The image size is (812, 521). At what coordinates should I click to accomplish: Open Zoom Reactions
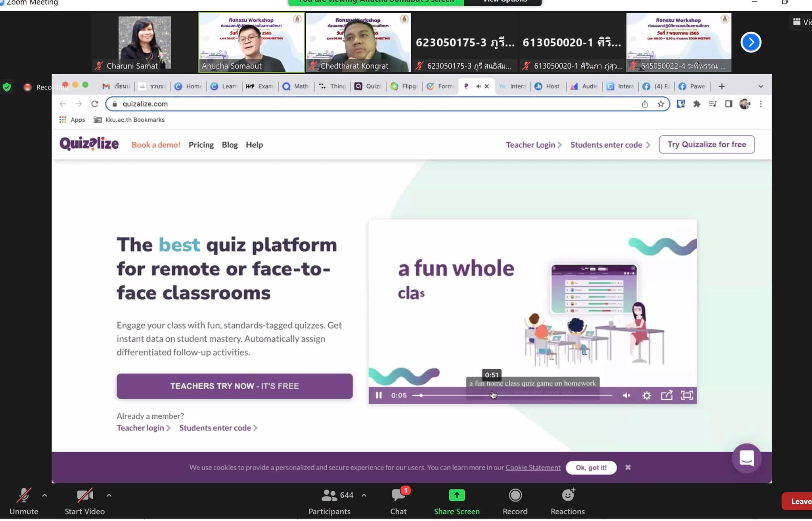pyautogui.click(x=567, y=501)
